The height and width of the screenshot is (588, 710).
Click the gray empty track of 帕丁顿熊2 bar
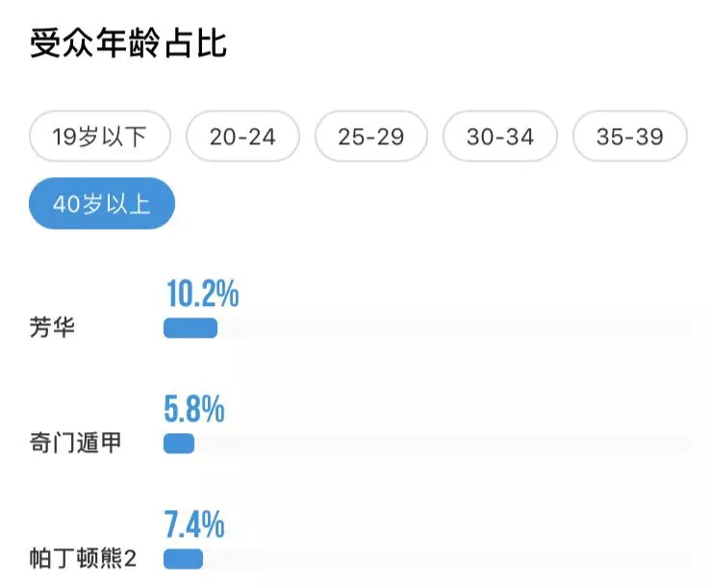pos(447,559)
